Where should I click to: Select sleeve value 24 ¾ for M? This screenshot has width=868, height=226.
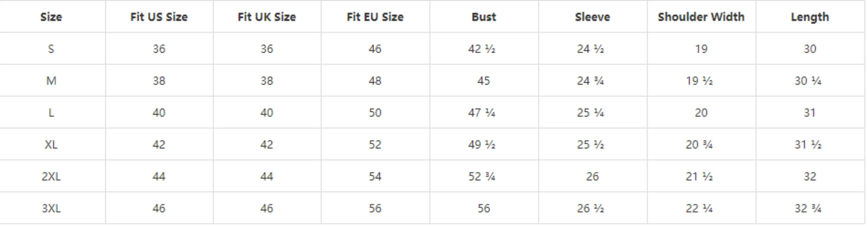click(x=590, y=81)
